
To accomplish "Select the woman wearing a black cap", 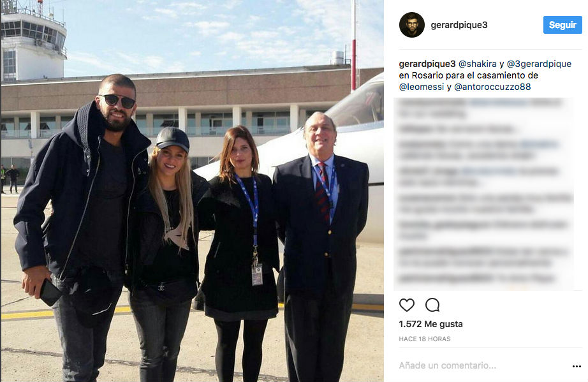I will click(165, 255).
